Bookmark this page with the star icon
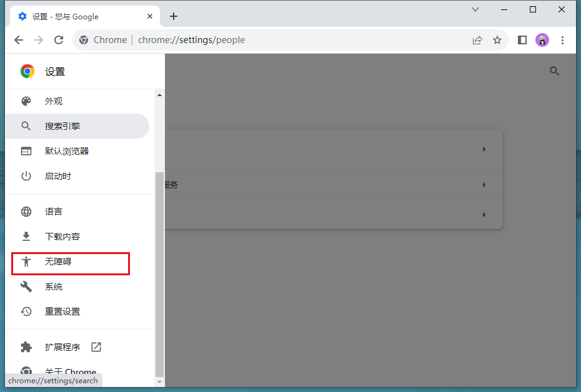 (497, 40)
